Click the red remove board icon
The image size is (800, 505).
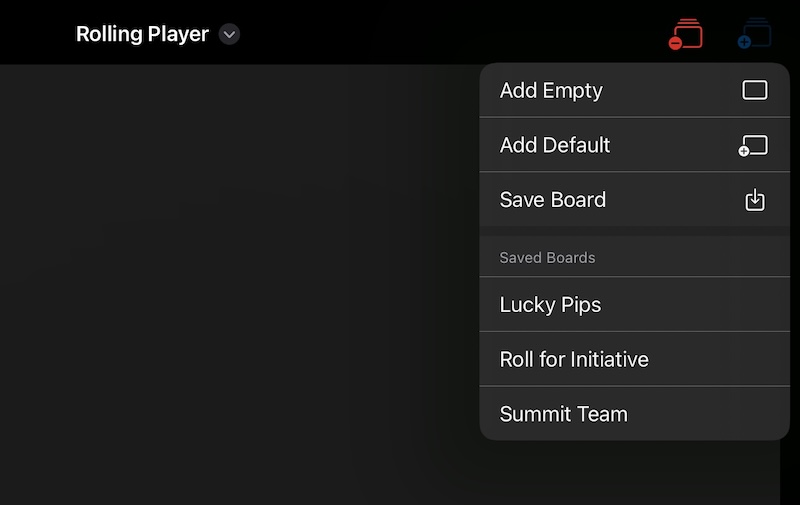click(x=686, y=34)
